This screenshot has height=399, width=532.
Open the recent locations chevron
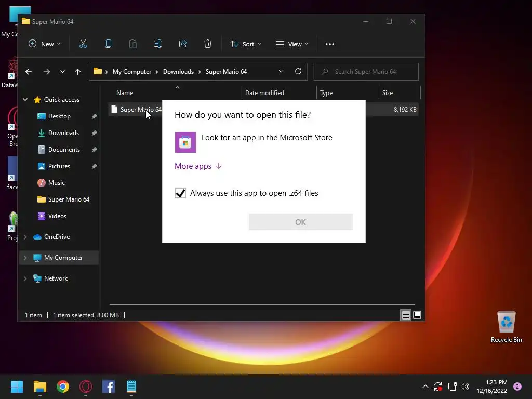[62, 72]
